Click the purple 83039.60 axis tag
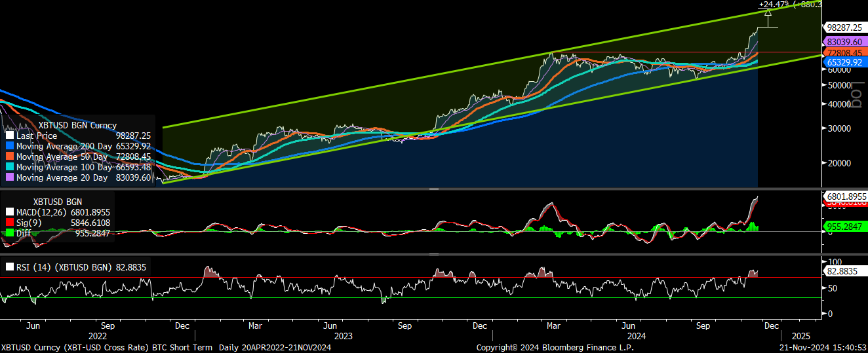 coord(844,41)
